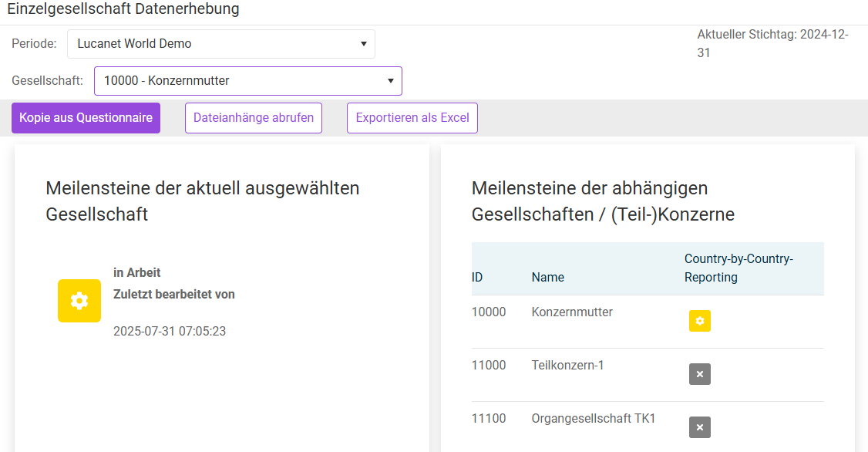Viewport: 868px width, 452px height.
Task: Click the small yellow gear in Konzernmutter row
Action: coord(699,321)
